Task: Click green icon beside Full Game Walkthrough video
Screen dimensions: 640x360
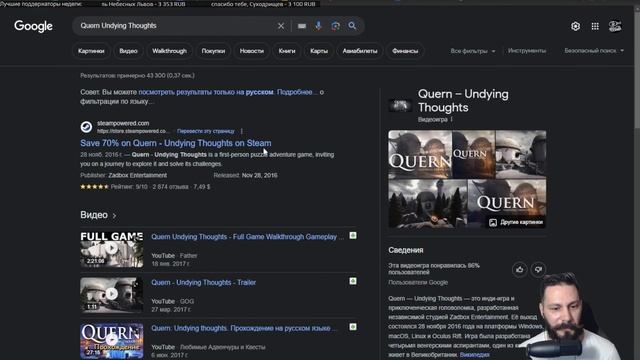Action: [x=353, y=236]
